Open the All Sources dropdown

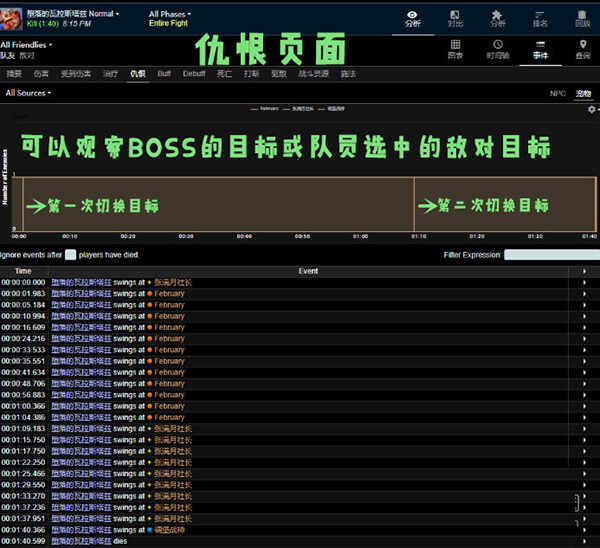(28, 93)
